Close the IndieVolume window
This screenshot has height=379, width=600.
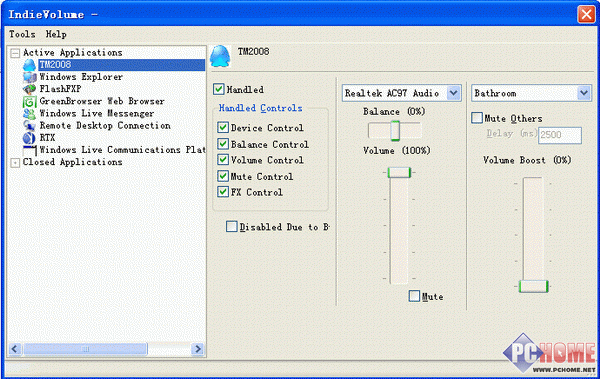[586, 14]
